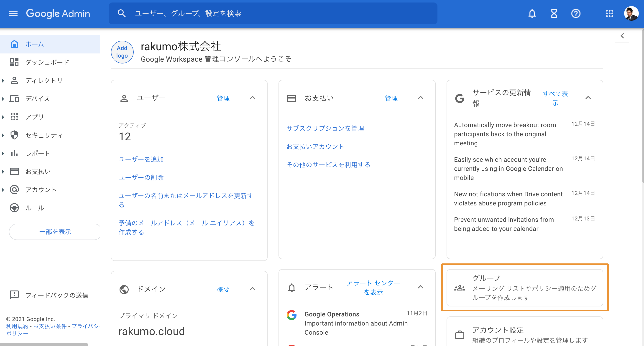This screenshot has height=346, width=644.
Task: Click the Add logo circle
Action: click(122, 52)
